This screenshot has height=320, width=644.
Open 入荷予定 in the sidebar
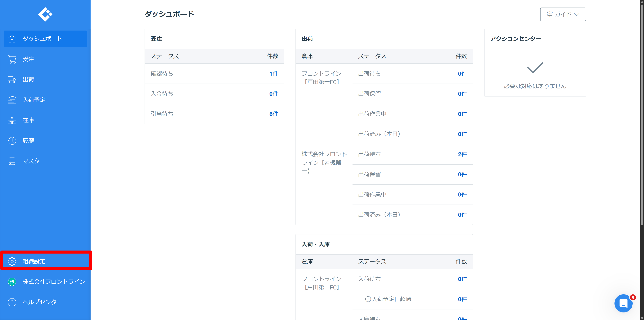(x=45, y=100)
